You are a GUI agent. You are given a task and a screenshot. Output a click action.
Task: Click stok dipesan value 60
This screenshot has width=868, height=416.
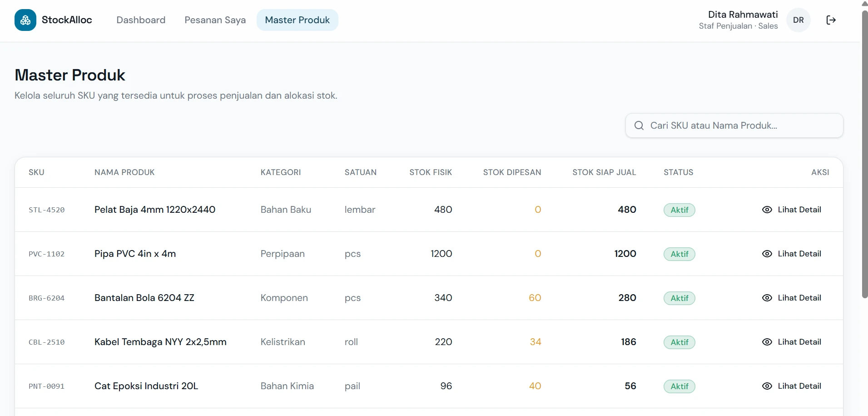click(x=535, y=298)
